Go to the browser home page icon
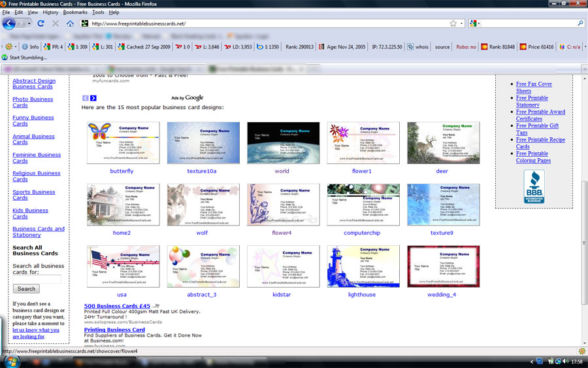The height and width of the screenshot is (368, 588). 70,24
